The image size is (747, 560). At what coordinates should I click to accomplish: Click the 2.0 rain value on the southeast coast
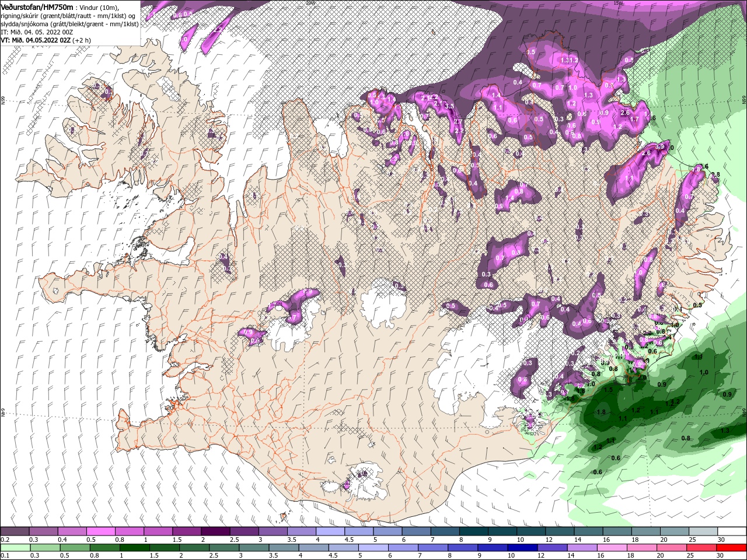pyautogui.click(x=642, y=377)
